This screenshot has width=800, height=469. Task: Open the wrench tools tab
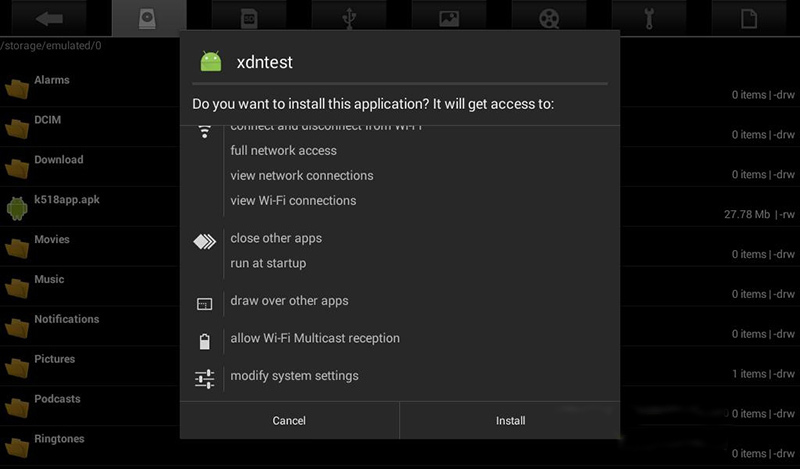[649, 18]
